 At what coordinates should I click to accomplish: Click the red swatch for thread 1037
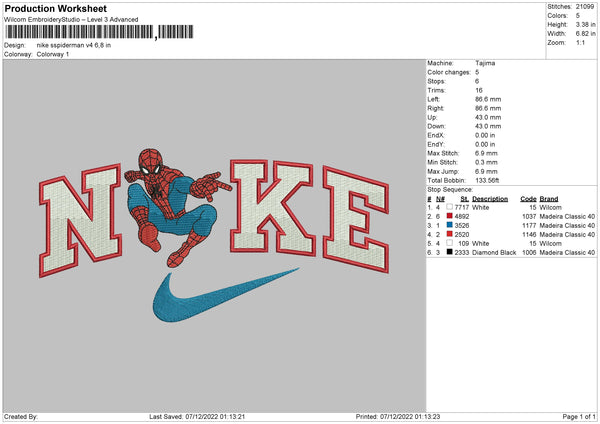click(450, 216)
